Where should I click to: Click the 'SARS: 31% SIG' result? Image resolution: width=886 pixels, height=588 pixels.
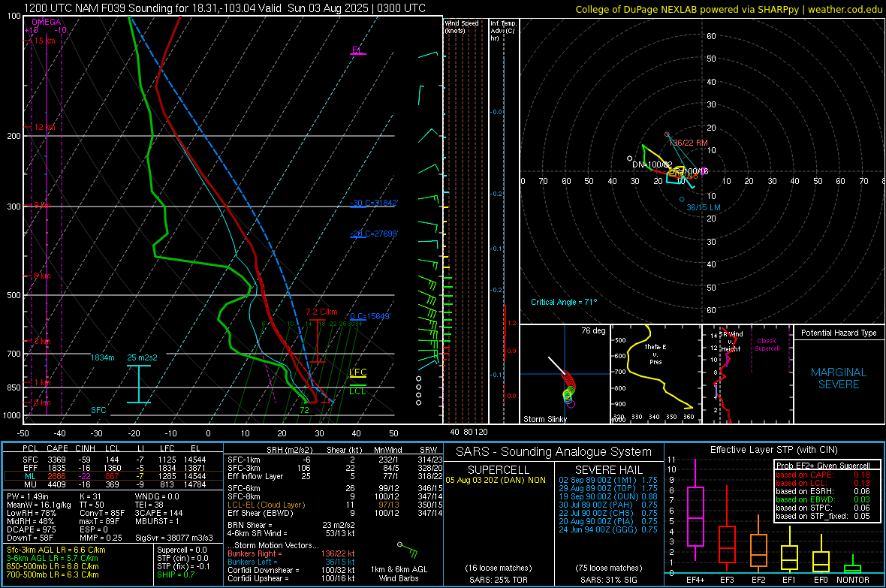608,580
